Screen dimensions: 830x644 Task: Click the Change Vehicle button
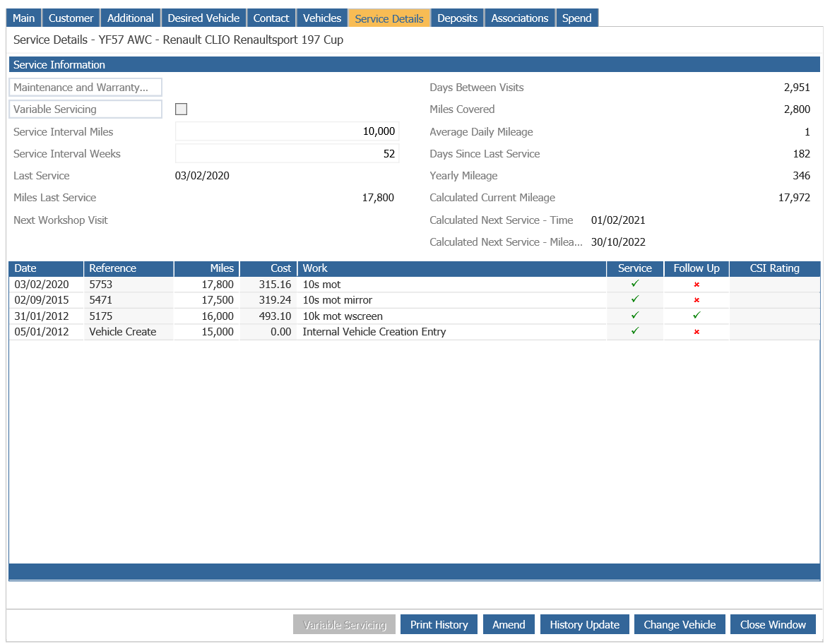point(680,624)
